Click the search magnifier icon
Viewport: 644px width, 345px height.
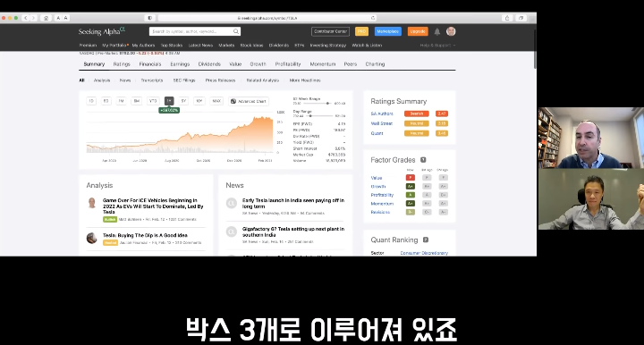[236, 31]
